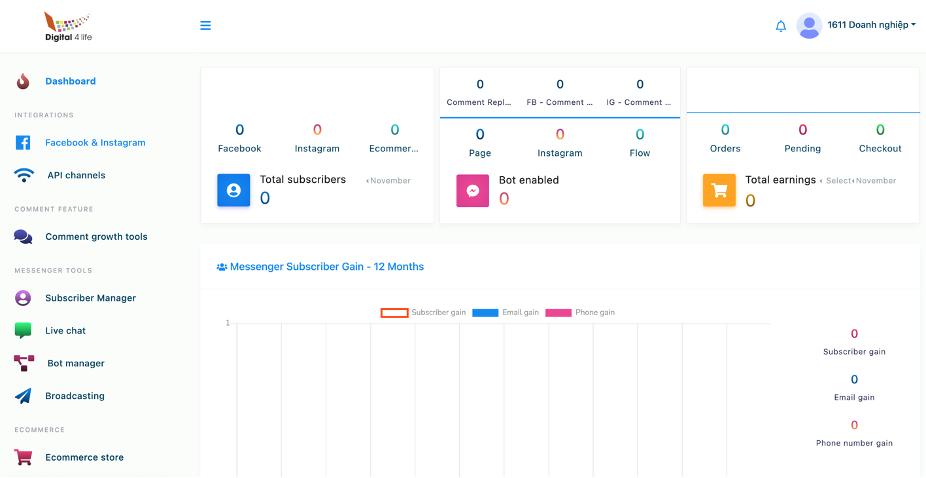Click the Bot enabled messenger icon
The image size is (926, 478).
coord(473,190)
